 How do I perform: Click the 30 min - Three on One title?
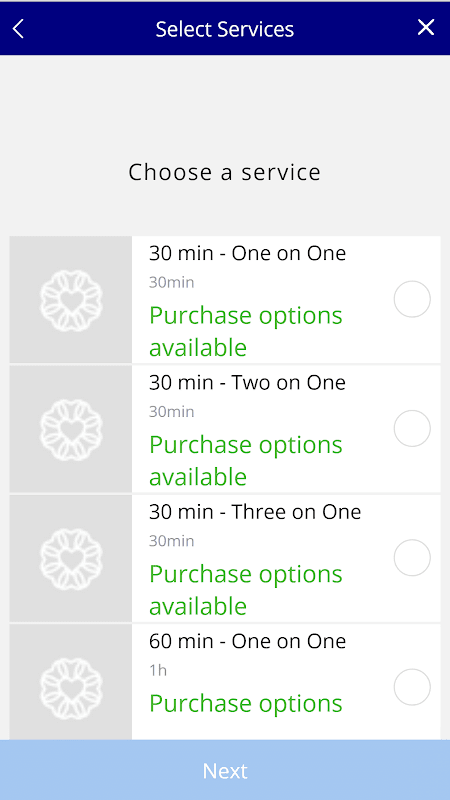point(255,512)
